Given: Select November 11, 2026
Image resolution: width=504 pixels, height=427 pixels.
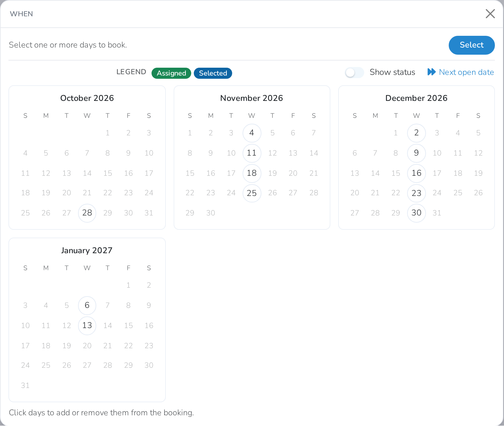Looking at the screenshot, I should pyautogui.click(x=252, y=153).
